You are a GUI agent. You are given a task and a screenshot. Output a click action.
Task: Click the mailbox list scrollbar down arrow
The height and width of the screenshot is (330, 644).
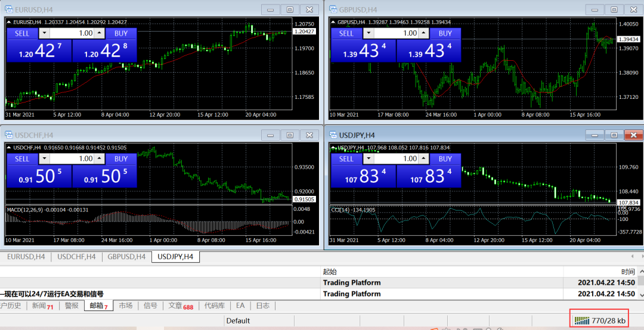tap(640, 294)
